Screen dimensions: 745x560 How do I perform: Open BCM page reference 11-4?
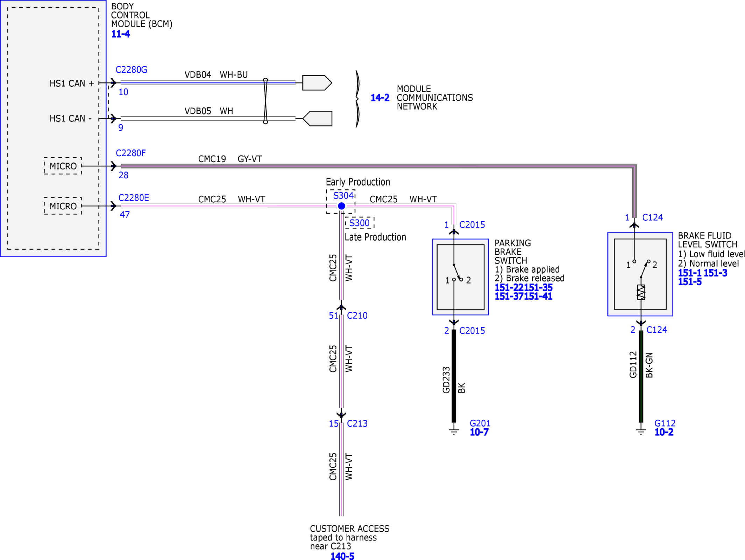click(120, 34)
